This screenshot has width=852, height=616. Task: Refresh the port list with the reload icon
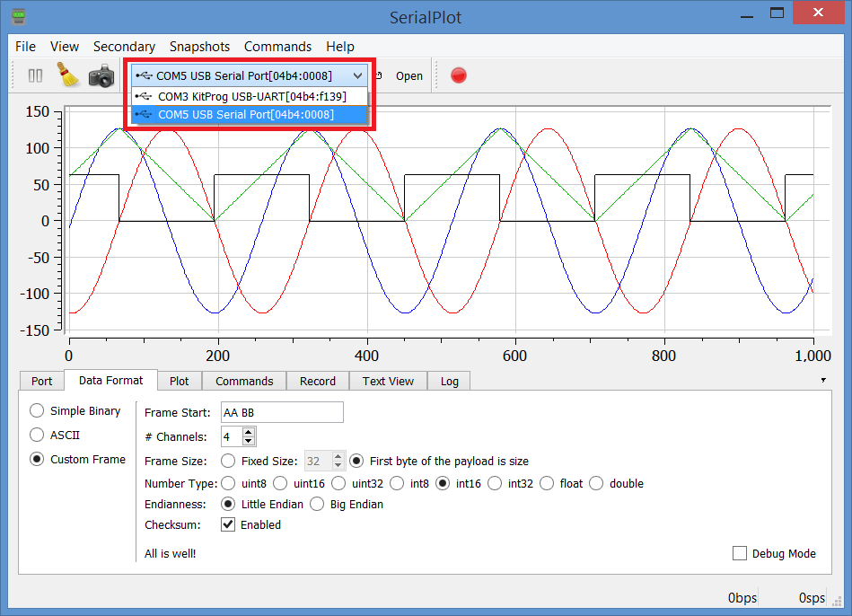pyautogui.click(x=379, y=75)
